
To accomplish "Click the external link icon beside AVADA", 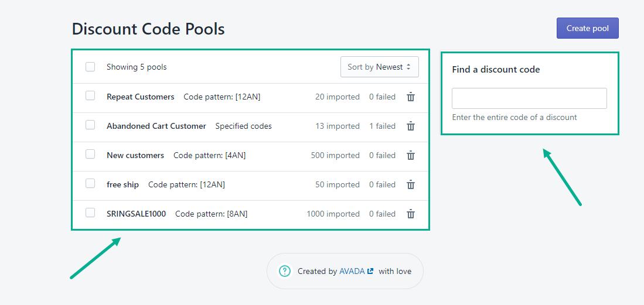I will tap(370, 271).
